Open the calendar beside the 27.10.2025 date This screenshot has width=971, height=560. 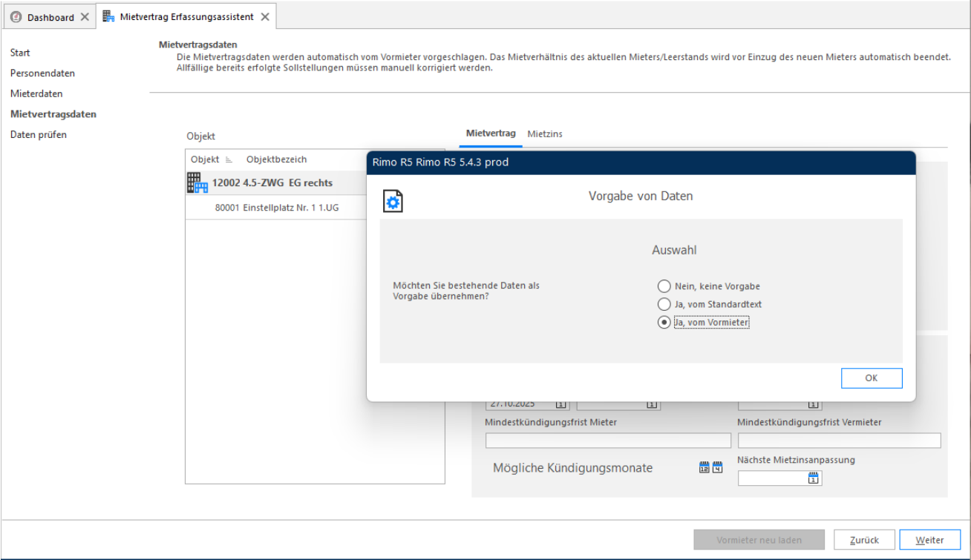click(561, 404)
